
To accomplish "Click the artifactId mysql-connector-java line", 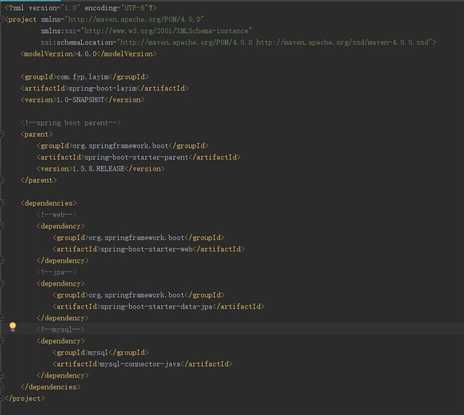I will pos(142,364).
